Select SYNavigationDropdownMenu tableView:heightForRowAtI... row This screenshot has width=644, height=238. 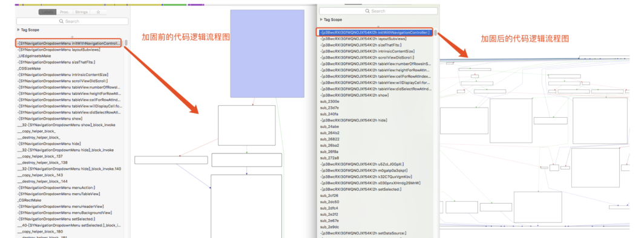coord(68,94)
